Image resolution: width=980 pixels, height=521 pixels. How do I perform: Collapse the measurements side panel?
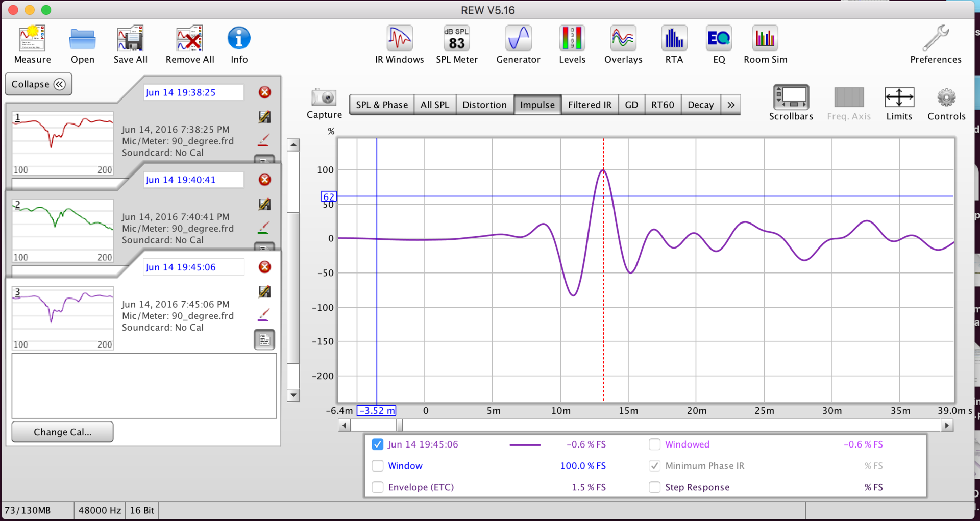(x=38, y=84)
